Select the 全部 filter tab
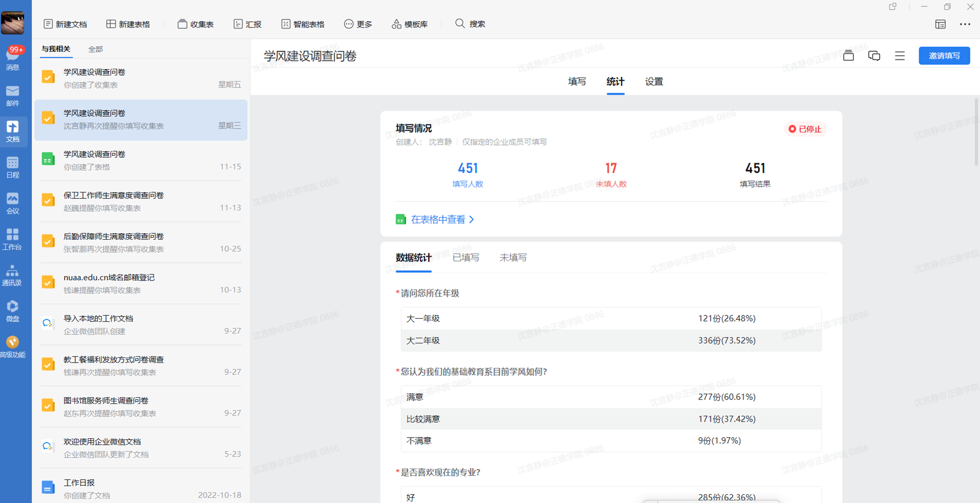This screenshot has height=503, width=980. pos(95,49)
